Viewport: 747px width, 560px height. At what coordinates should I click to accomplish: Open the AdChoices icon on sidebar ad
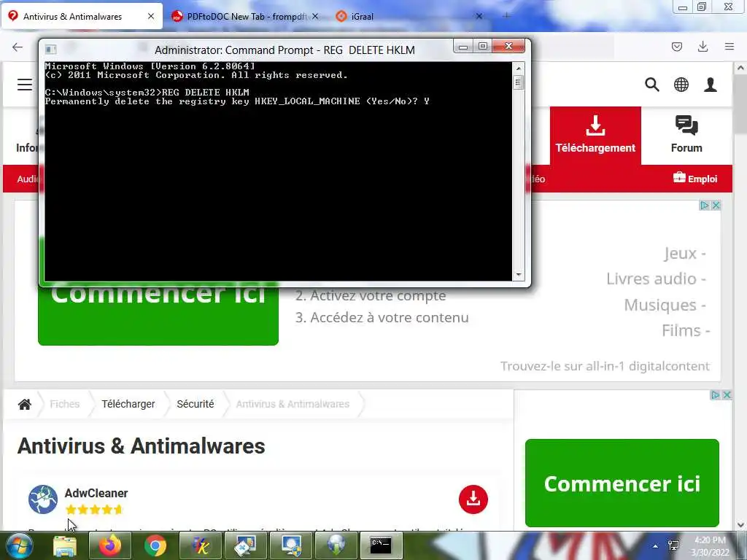(715, 394)
